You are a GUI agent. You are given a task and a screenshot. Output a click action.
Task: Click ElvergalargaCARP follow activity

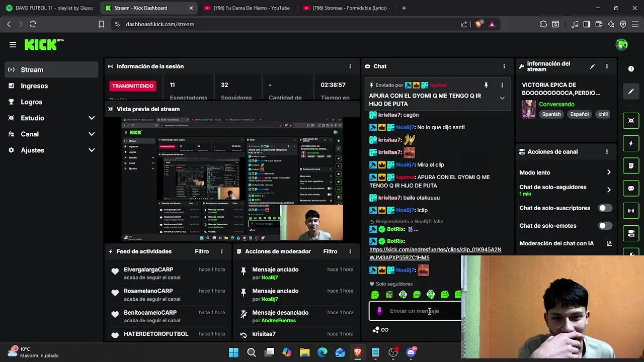point(168,274)
